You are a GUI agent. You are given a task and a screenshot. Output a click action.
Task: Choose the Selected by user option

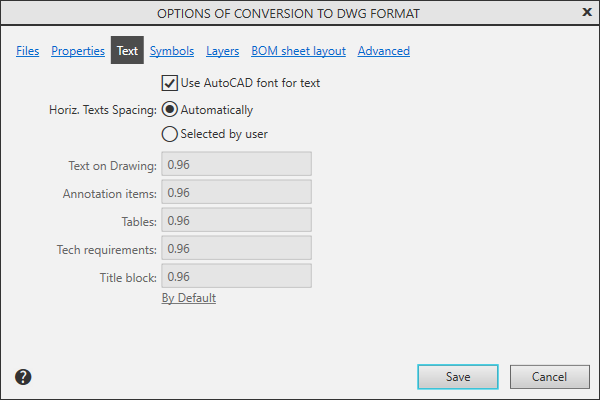pos(170,133)
